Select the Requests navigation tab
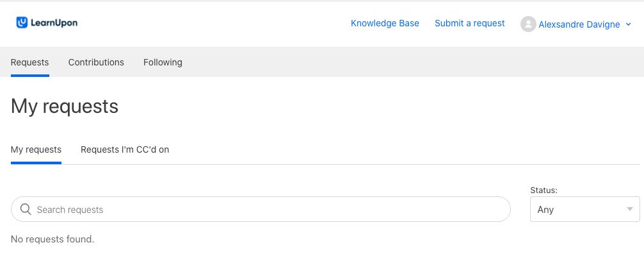Screen dimensions: 644x254 pos(29,62)
